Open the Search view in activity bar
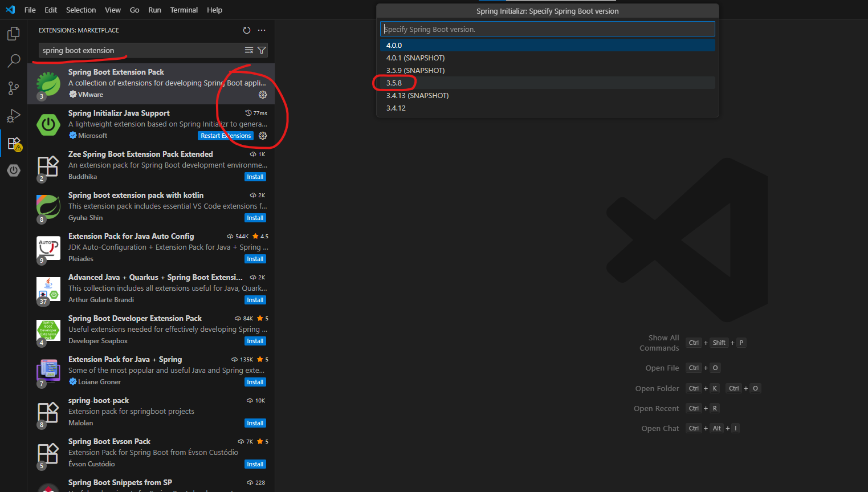Image resolution: width=868 pixels, height=492 pixels. [14, 60]
